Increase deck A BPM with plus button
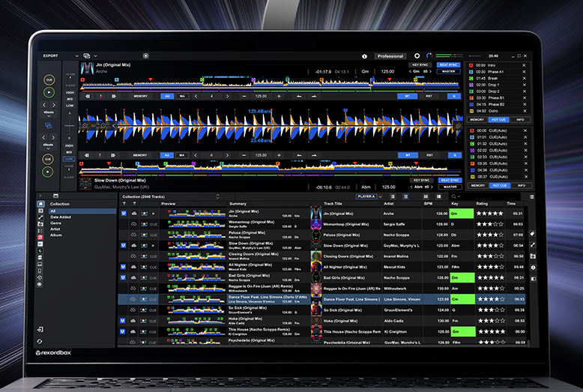 [279, 97]
